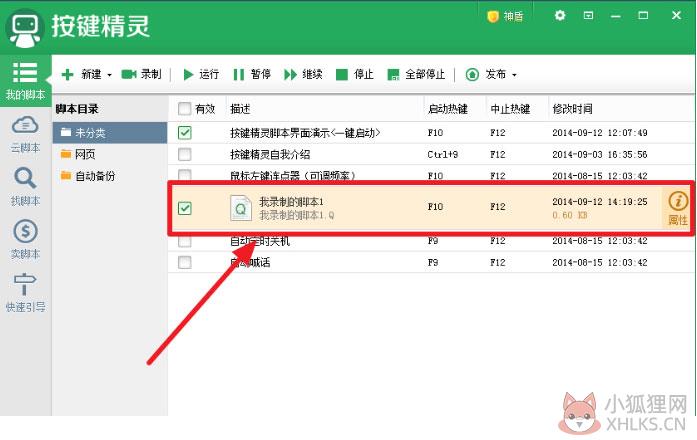Open 属性 properties of 我录制的脚本1
Viewport: 697px width, 440px height.
[677, 208]
